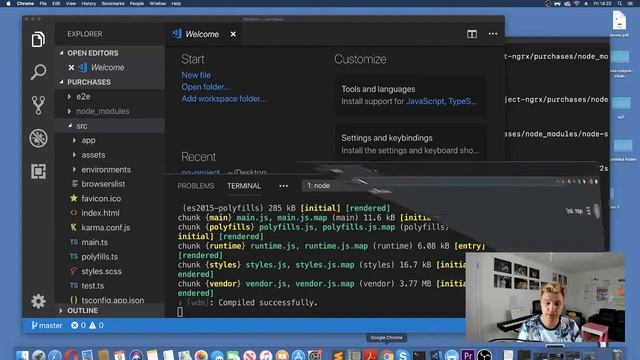Open the panel's more views ellipsis
The image size is (640, 360).
click(283, 186)
